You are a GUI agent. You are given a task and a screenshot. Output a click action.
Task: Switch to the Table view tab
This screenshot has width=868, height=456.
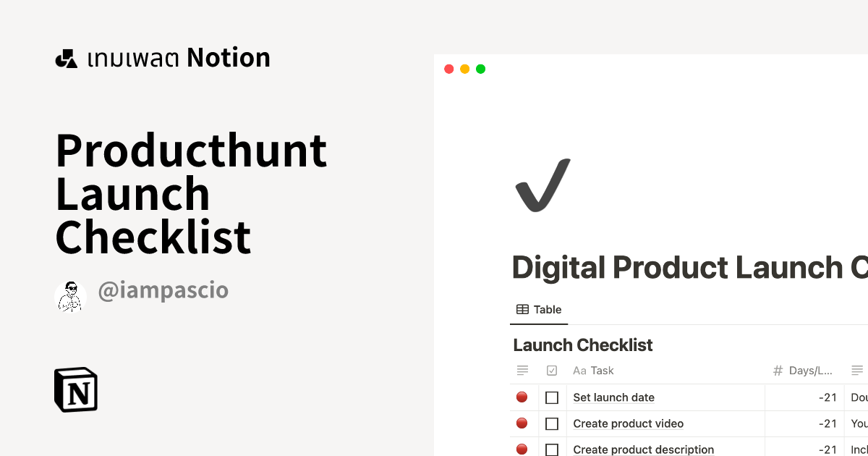pyautogui.click(x=539, y=310)
